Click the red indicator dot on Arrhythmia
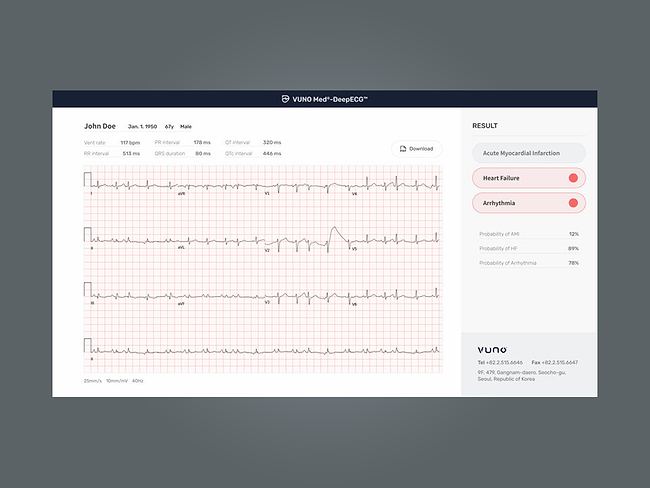 click(x=573, y=203)
